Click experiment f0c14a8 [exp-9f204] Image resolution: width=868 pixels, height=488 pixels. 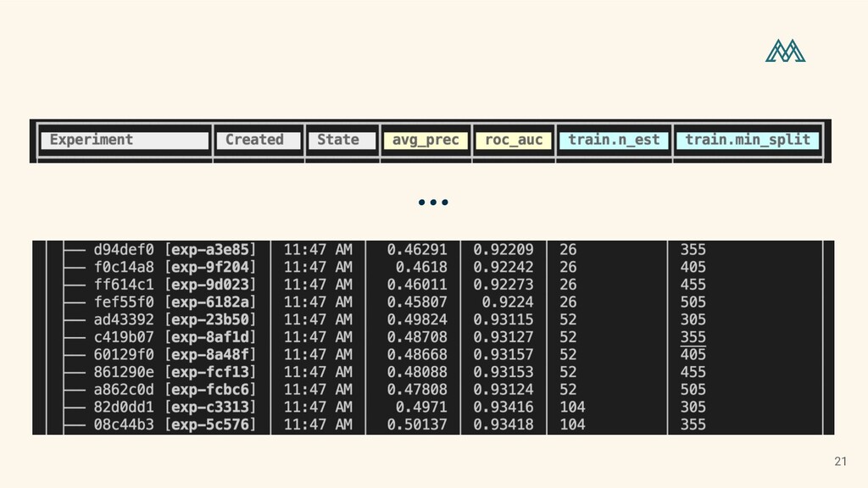pos(175,267)
